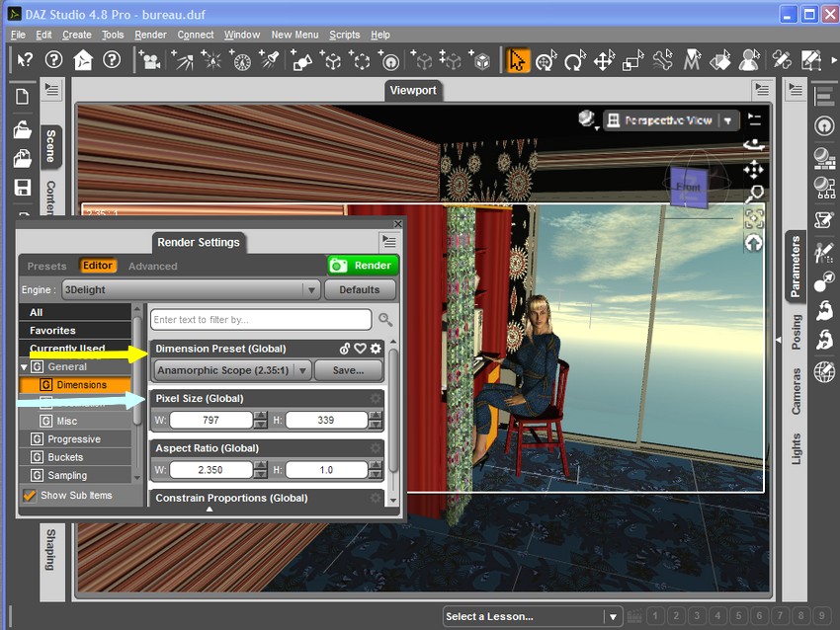Click the What's This help cursor icon
Image resolution: width=840 pixels, height=630 pixels.
point(25,60)
